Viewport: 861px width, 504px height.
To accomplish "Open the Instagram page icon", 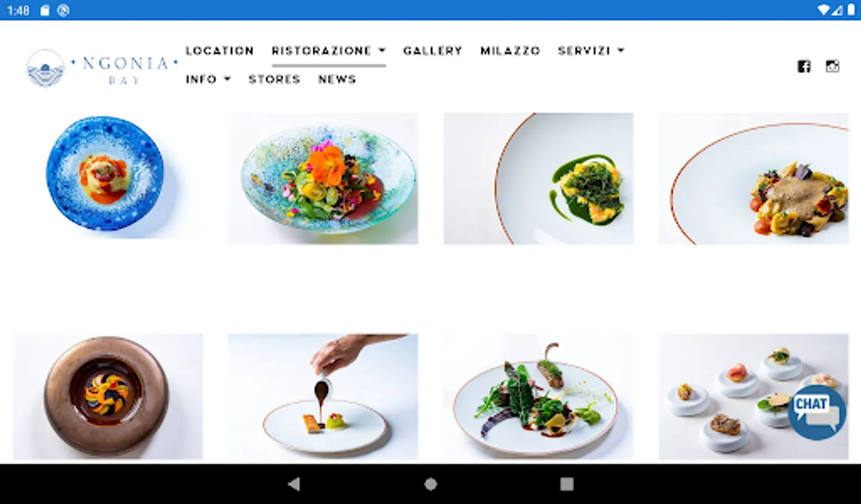I will pos(832,66).
